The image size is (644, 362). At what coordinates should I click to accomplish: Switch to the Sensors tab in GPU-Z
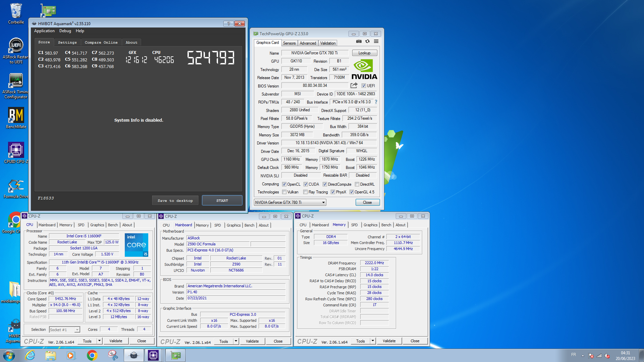tap(289, 43)
